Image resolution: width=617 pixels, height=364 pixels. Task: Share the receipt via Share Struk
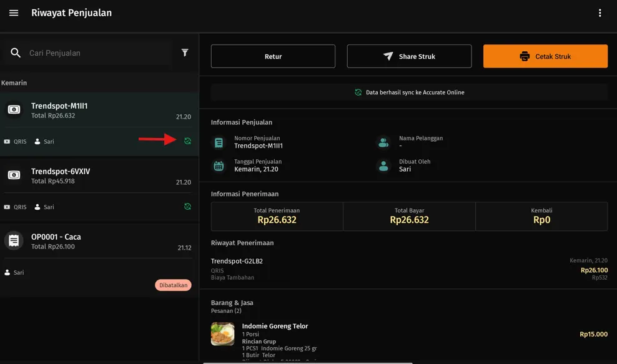tap(409, 56)
